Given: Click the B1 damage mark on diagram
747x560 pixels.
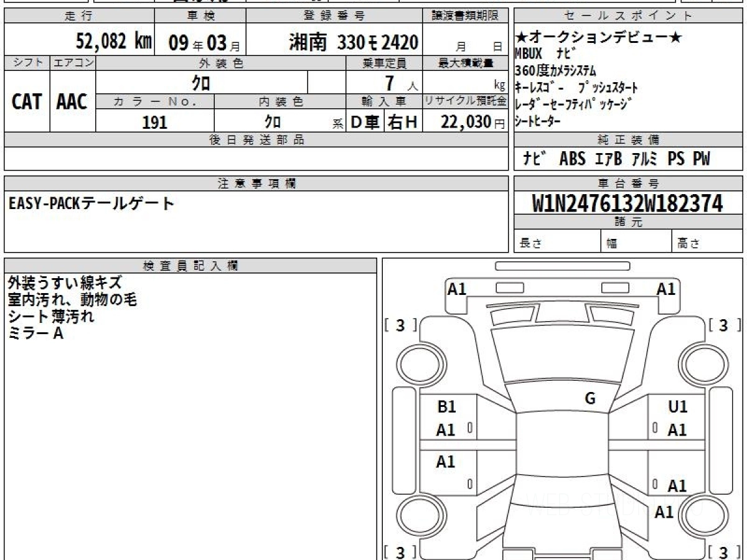Looking at the screenshot, I should (446, 407).
